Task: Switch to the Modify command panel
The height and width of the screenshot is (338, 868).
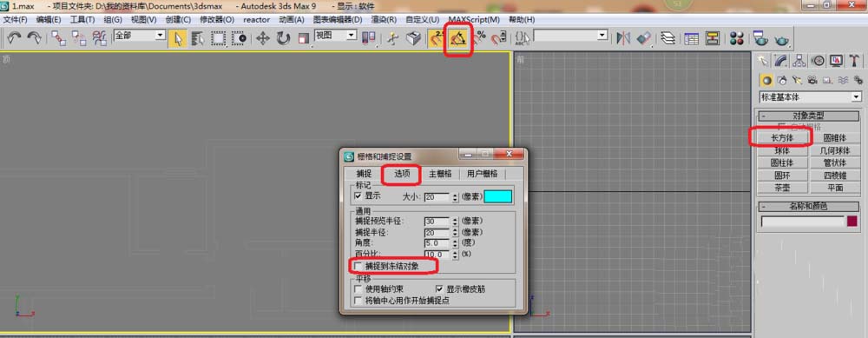Action: 780,60
